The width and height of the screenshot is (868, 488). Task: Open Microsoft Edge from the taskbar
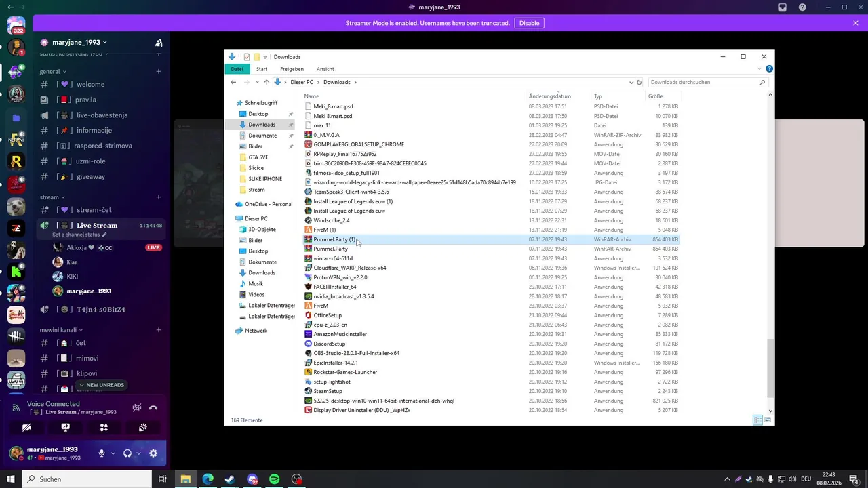pos(208,479)
